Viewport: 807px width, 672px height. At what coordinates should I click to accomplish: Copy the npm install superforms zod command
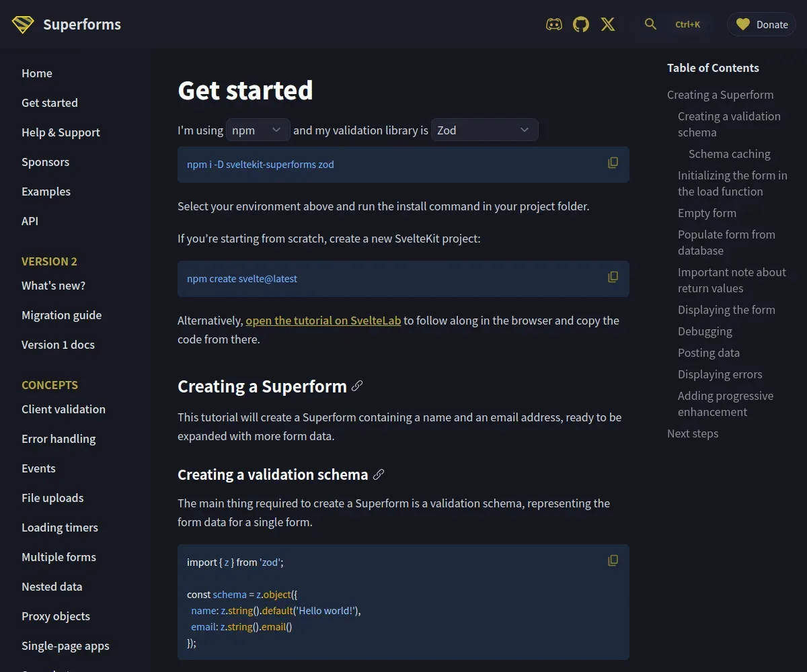tap(613, 163)
